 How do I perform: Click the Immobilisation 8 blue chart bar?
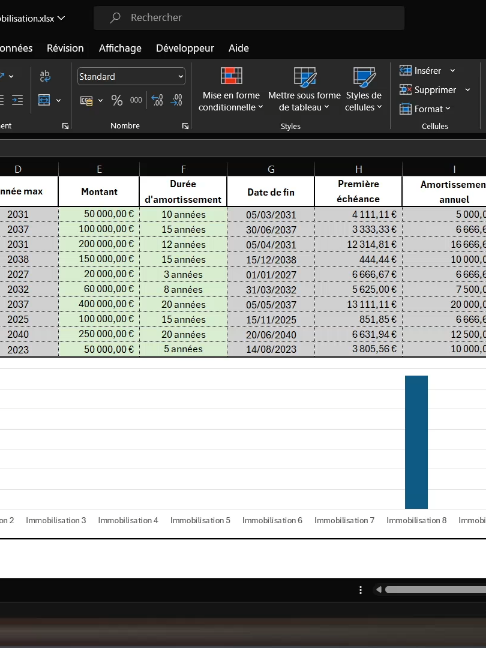(x=416, y=442)
